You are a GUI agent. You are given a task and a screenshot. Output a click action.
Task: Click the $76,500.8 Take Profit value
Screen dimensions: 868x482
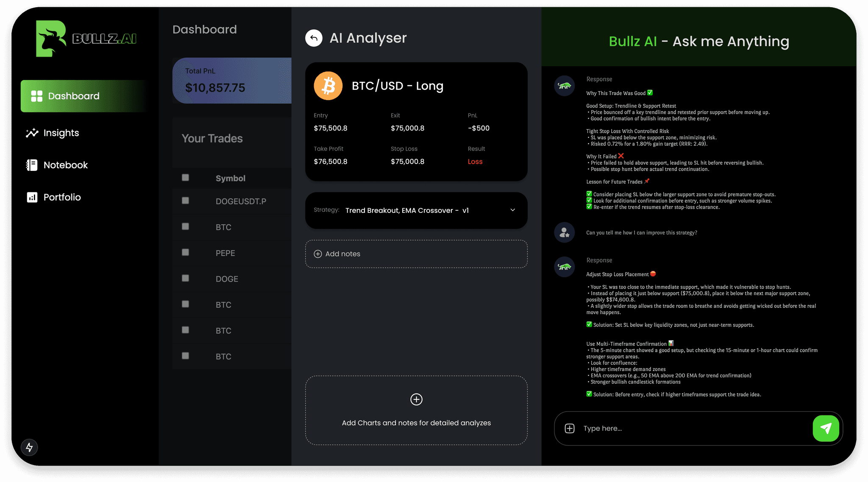(x=331, y=162)
